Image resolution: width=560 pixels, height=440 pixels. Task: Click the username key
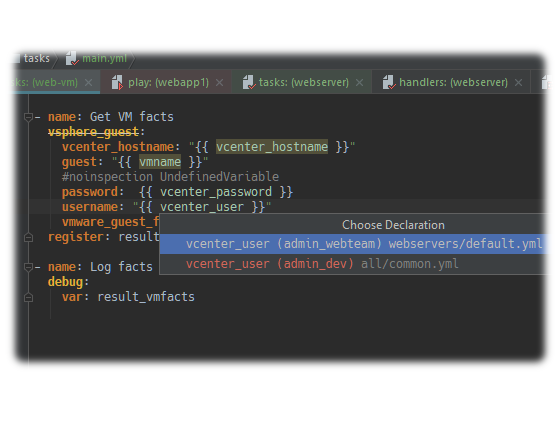pos(90,207)
